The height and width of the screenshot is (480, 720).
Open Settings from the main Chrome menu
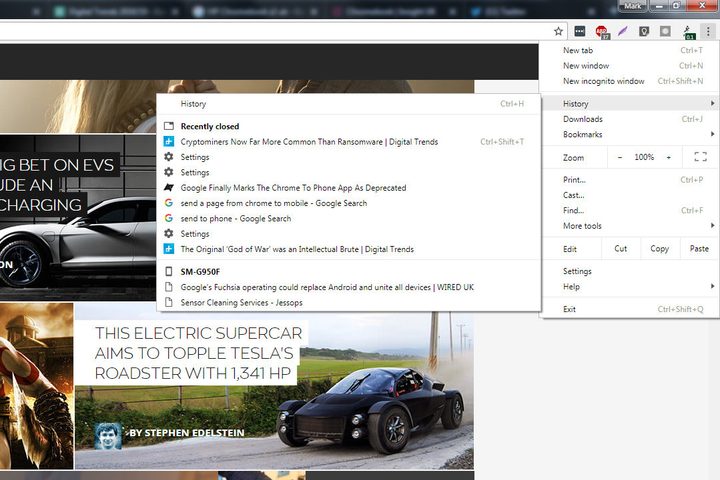coord(630,271)
